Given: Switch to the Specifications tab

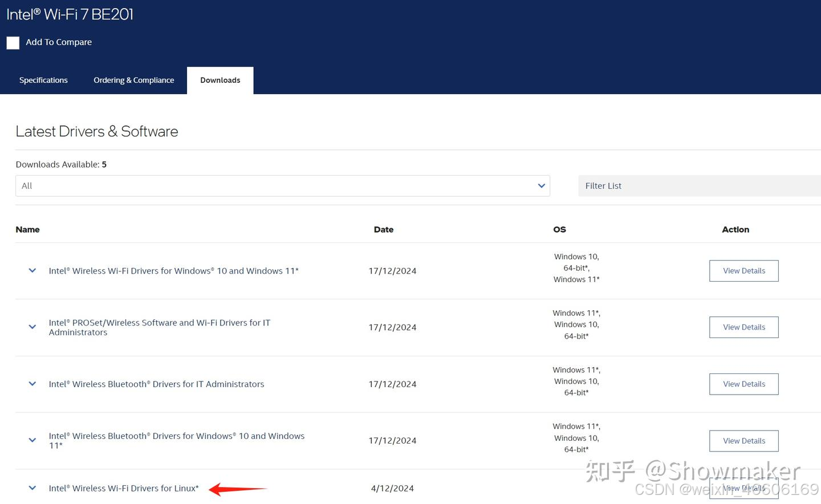Looking at the screenshot, I should [x=43, y=80].
